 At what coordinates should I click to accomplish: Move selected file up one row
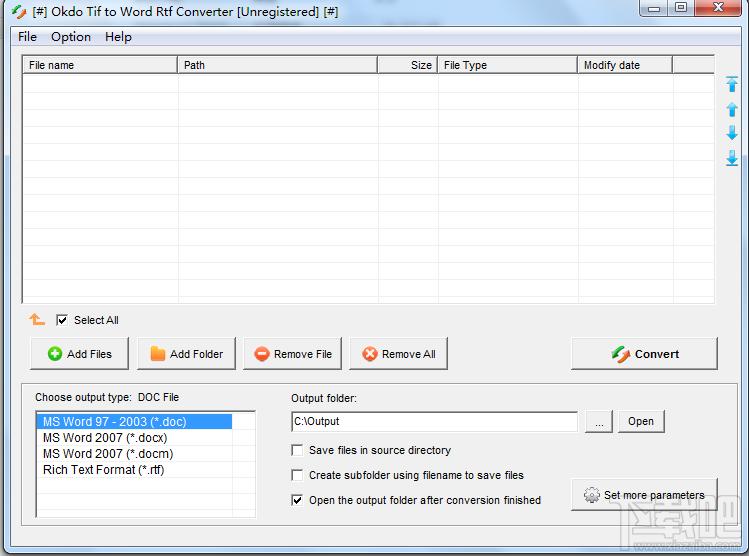pyautogui.click(x=732, y=109)
